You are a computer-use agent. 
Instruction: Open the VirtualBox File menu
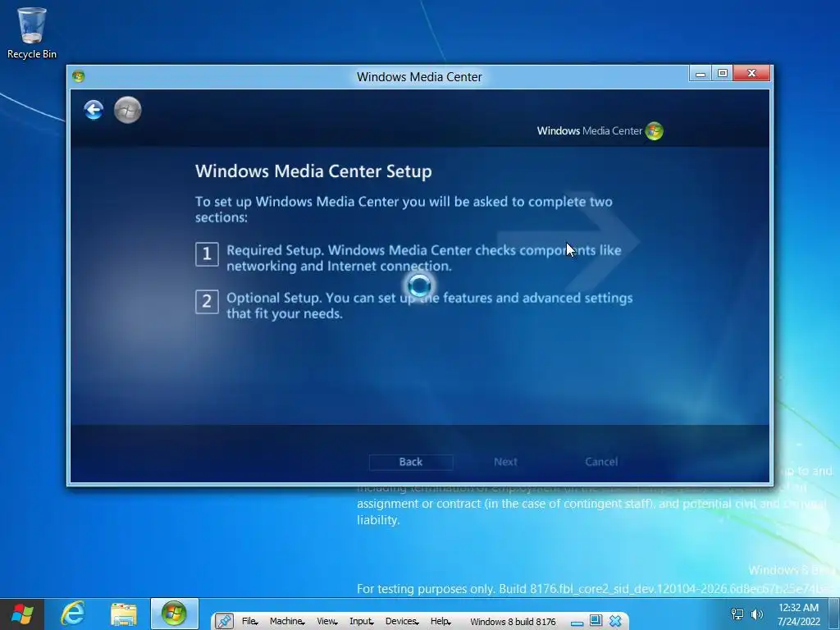249,622
